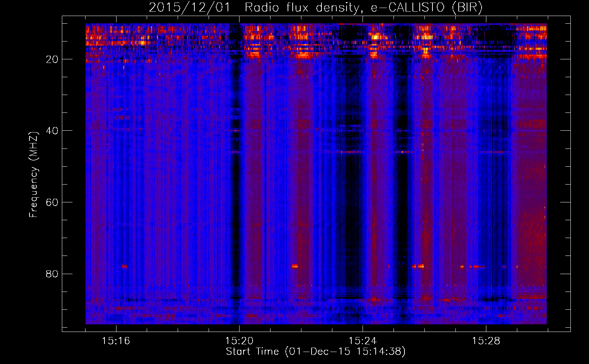Click the 15:16 time tick label
589x364 pixels.
[x=116, y=341]
